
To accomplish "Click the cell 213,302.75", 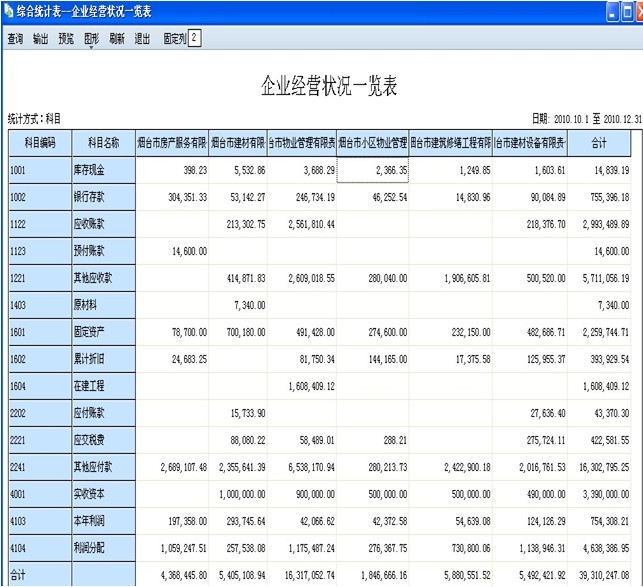I will [238, 224].
